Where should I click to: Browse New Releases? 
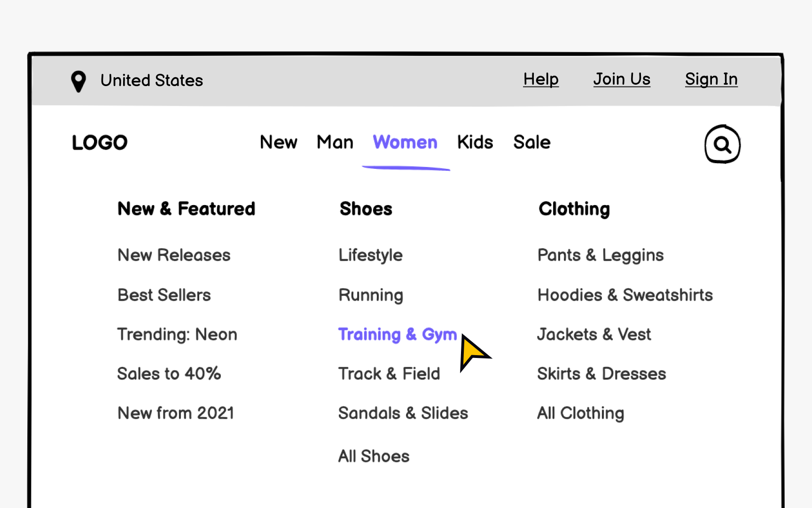174,255
